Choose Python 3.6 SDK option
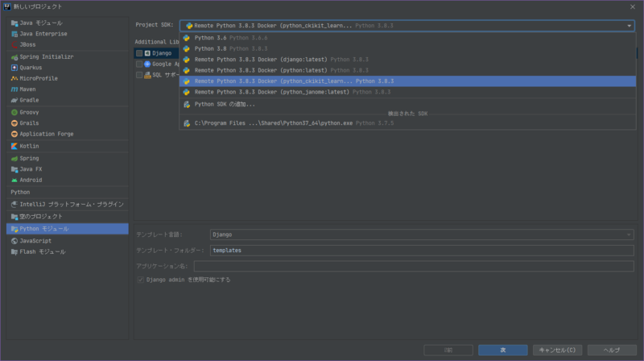The image size is (644, 361). (x=407, y=38)
